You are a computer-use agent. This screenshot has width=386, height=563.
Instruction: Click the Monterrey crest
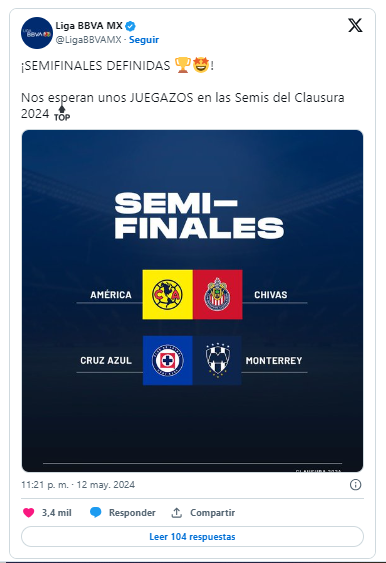(x=218, y=361)
